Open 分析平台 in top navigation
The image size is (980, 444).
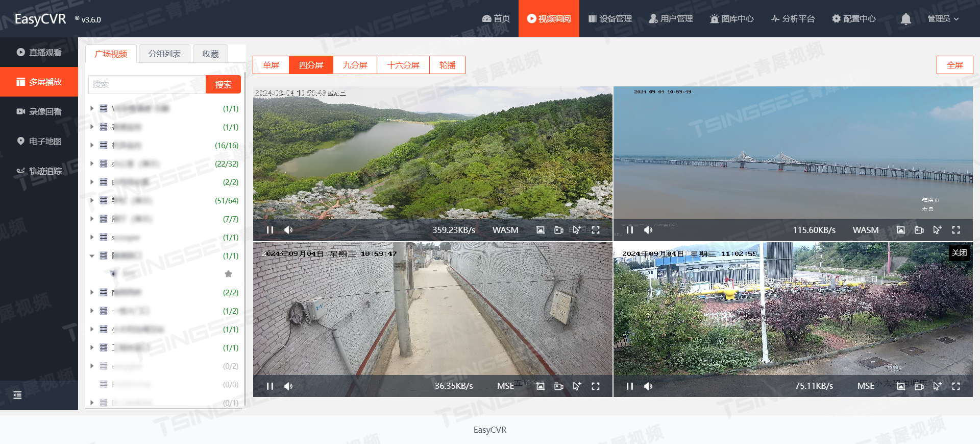click(x=793, y=18)
